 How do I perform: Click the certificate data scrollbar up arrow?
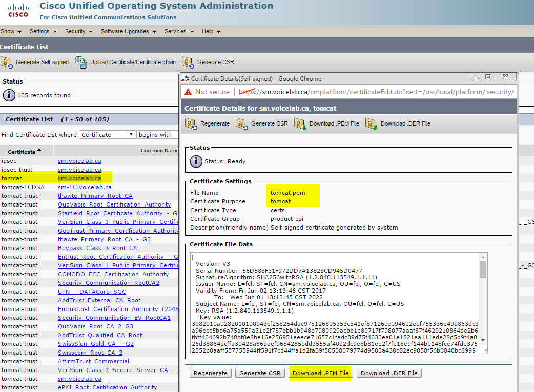(x=483, y=257)
